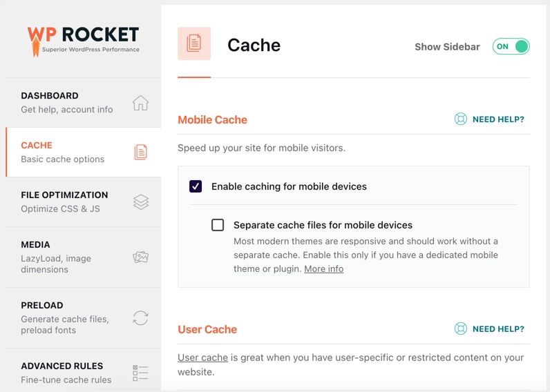Screen dimensions: 550x392
Task: Open the User cache documentation link
Action: point(202,357)
